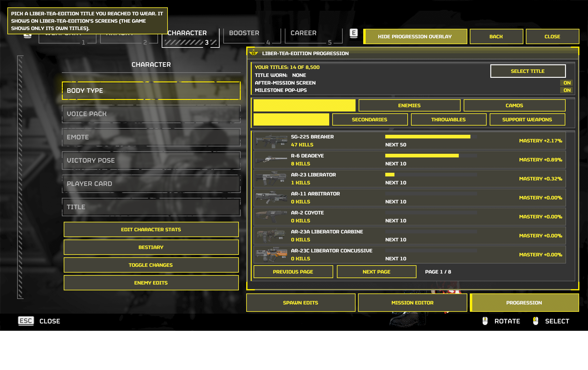
Task: Open the MISSION EDITOR panel
Action: click(413, 303)
